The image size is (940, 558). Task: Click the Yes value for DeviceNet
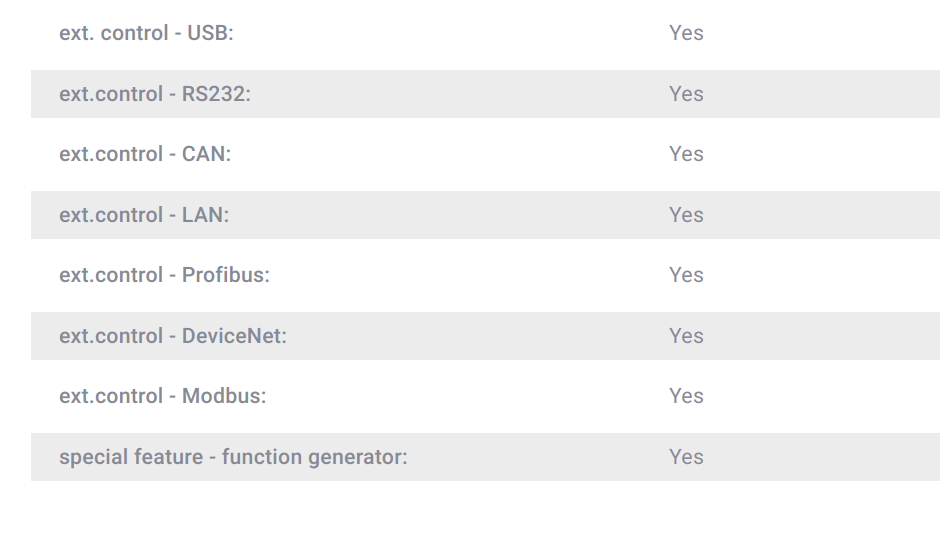tap(686, 336)
